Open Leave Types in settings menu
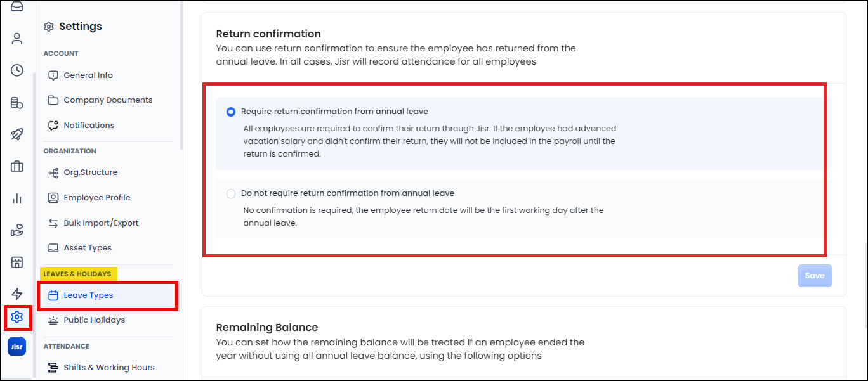This screenshot has width=868, height=381. click(x=88, y=295)
